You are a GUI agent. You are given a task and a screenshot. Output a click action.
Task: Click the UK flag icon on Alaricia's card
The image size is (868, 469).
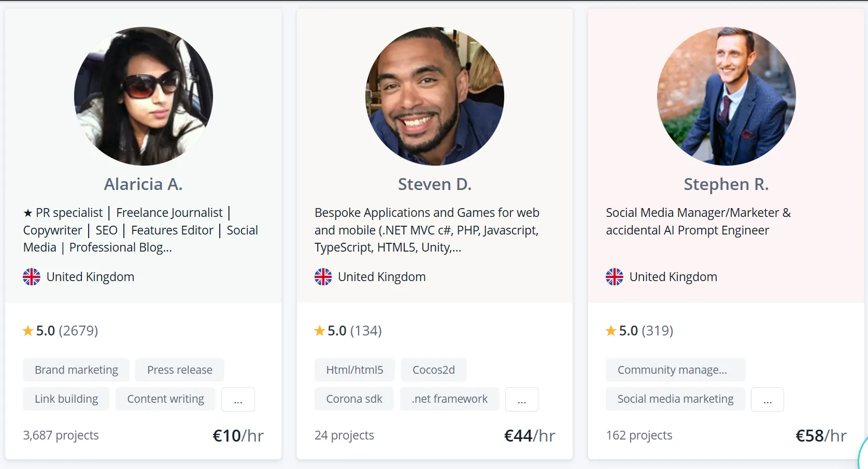pyautogui.click(x=32, y=277)
